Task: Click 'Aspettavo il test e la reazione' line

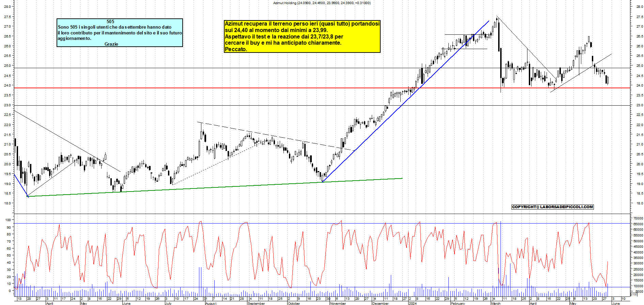Action: click(284, 36)
